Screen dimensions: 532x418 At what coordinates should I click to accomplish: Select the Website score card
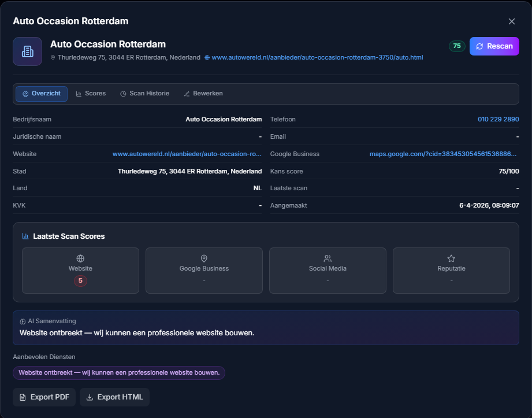(80, 271)
